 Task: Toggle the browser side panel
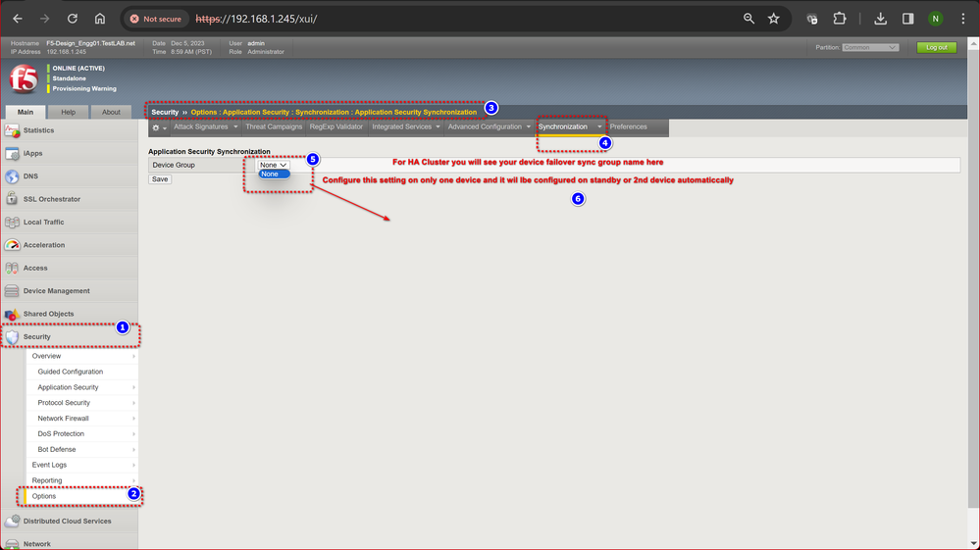[908, 19]
